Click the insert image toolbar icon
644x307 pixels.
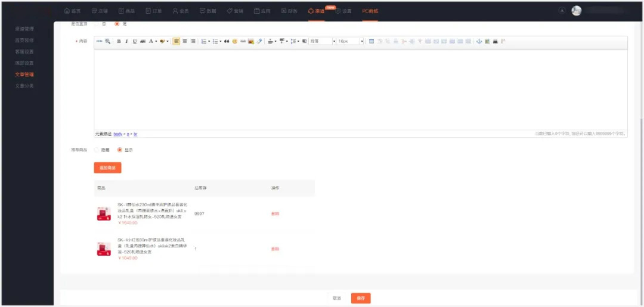pyautogui.click(x=251, y=41)
